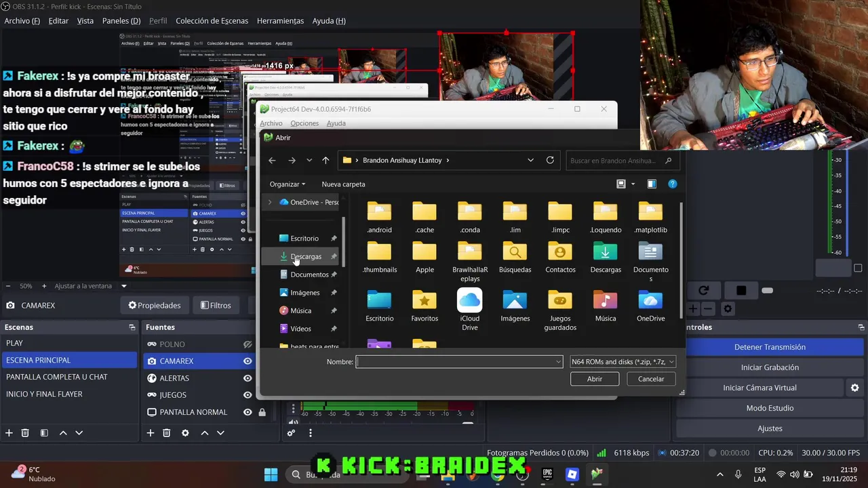Open the help icon in the Abrir dialog
868x488 pixels.
(673, 184)
